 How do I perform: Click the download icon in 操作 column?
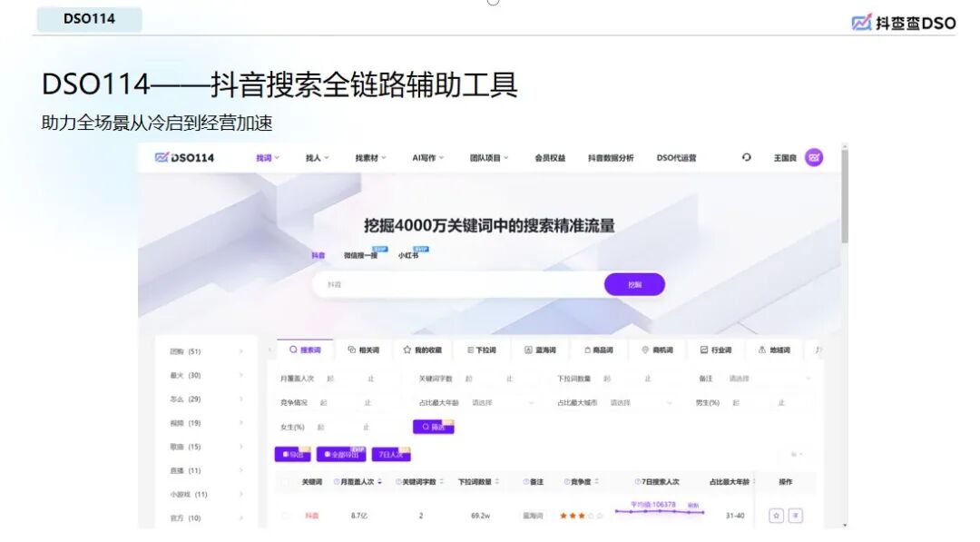pos(794,515)
